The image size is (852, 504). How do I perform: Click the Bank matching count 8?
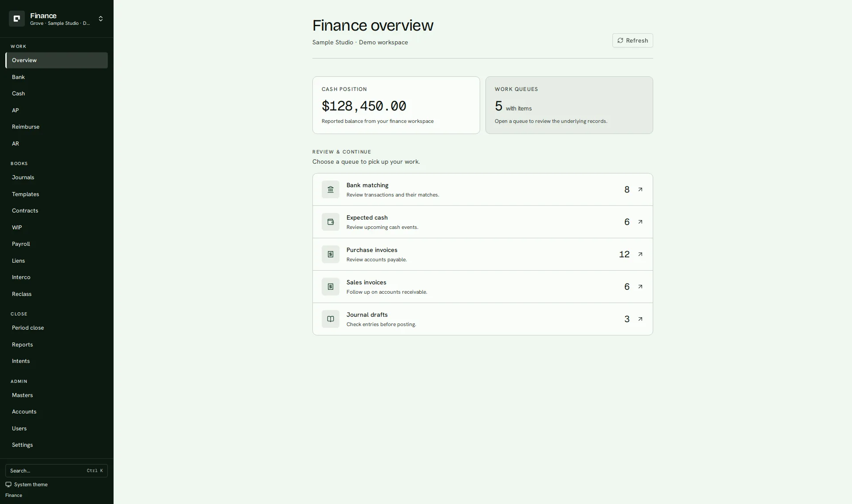click(627, 189)
